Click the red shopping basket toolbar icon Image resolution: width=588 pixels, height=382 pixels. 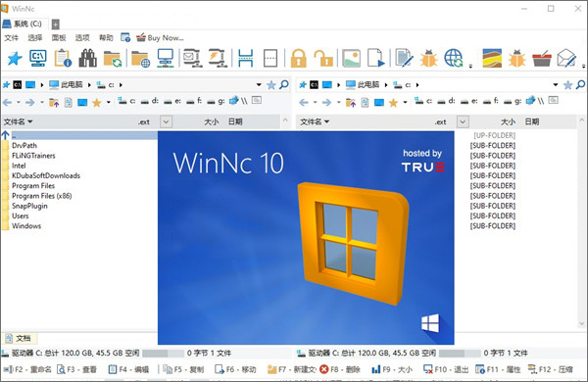(542, 59)
